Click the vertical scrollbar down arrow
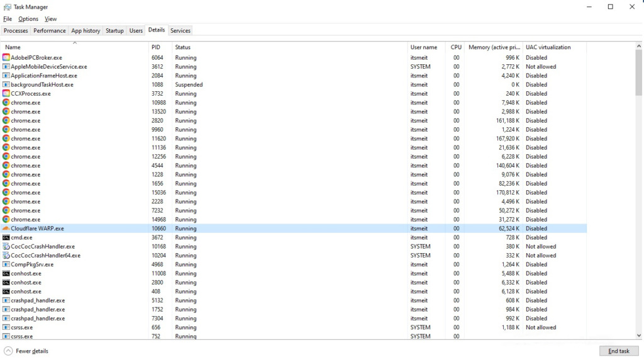The height and width of the screenshot is (362, 644). [639, 336]
